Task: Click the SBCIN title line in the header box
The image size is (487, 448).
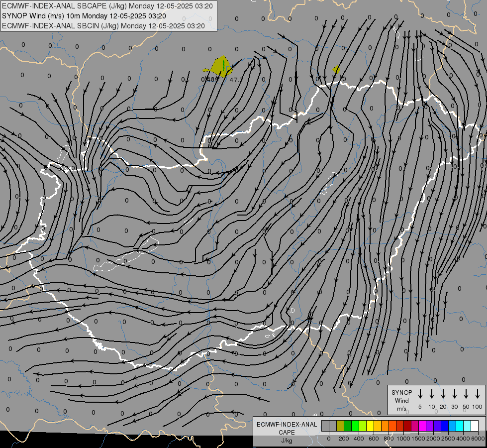Action: tap(103, 26)
